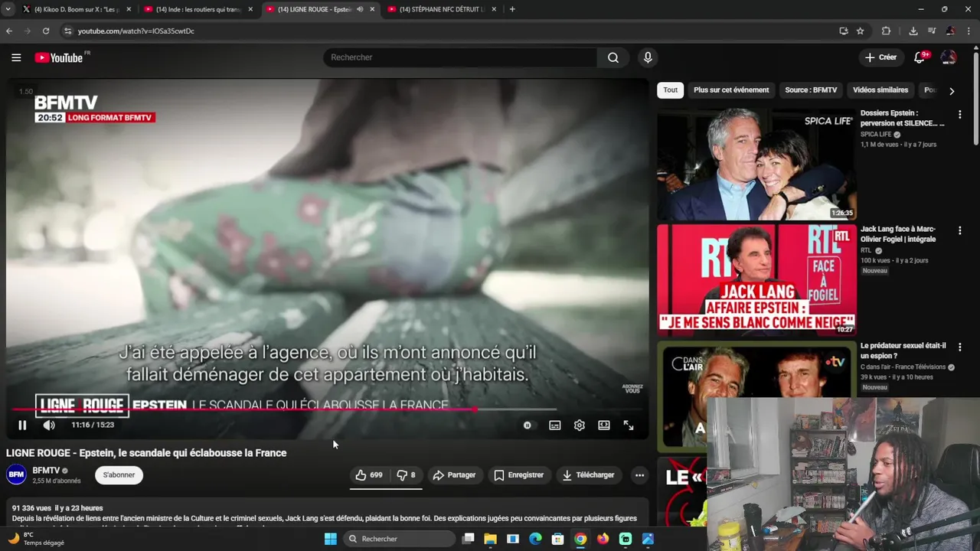
Task: Open File Explorer from the taskbar
Action: 491,539
